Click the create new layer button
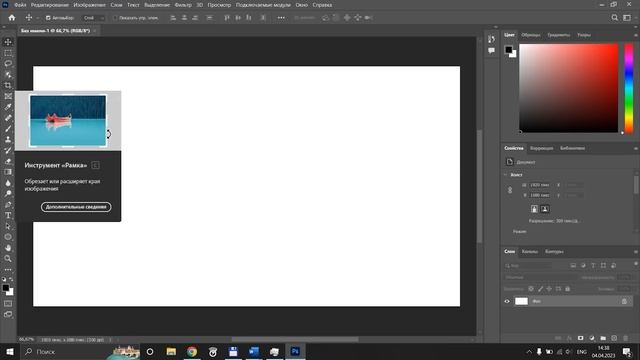This screenshot has height=360, width=640. click(614, 338)
